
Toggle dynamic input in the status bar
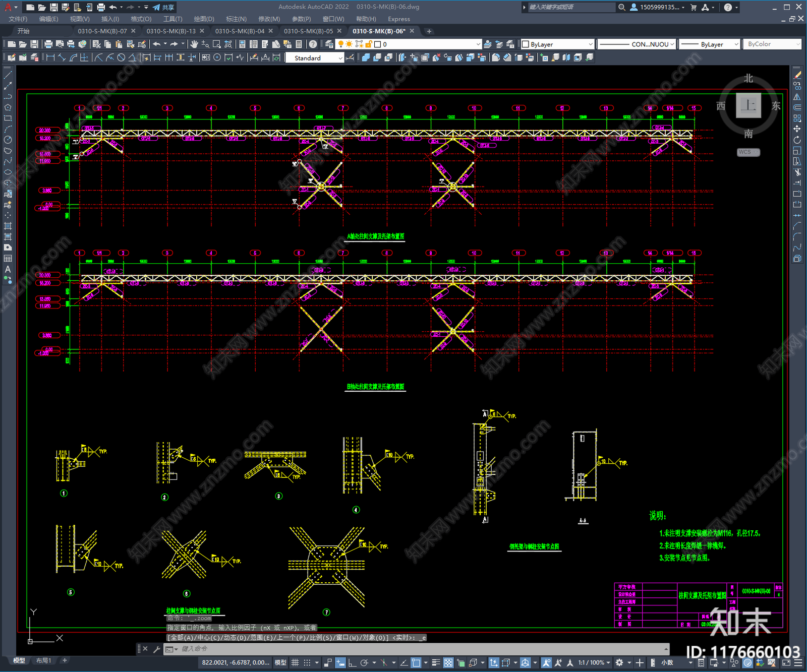click(x=340, y=662)
